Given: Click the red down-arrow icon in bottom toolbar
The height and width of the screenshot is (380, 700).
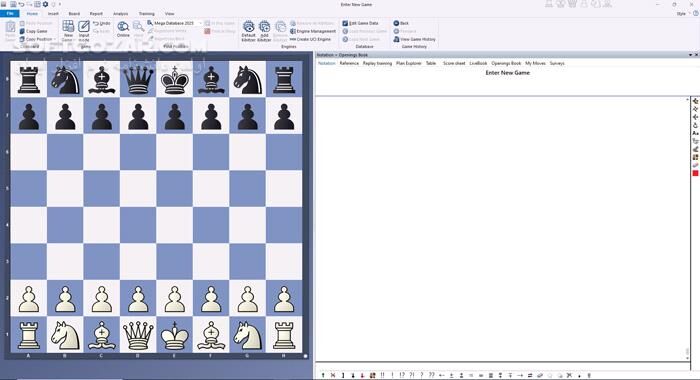Looking at the screenshot, I should tap(362, 375).
